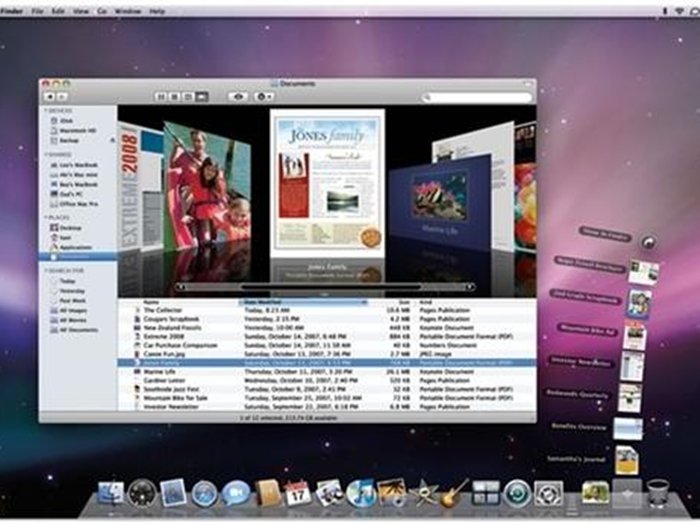
Task: Switch to icon view button
Action: 161,97
